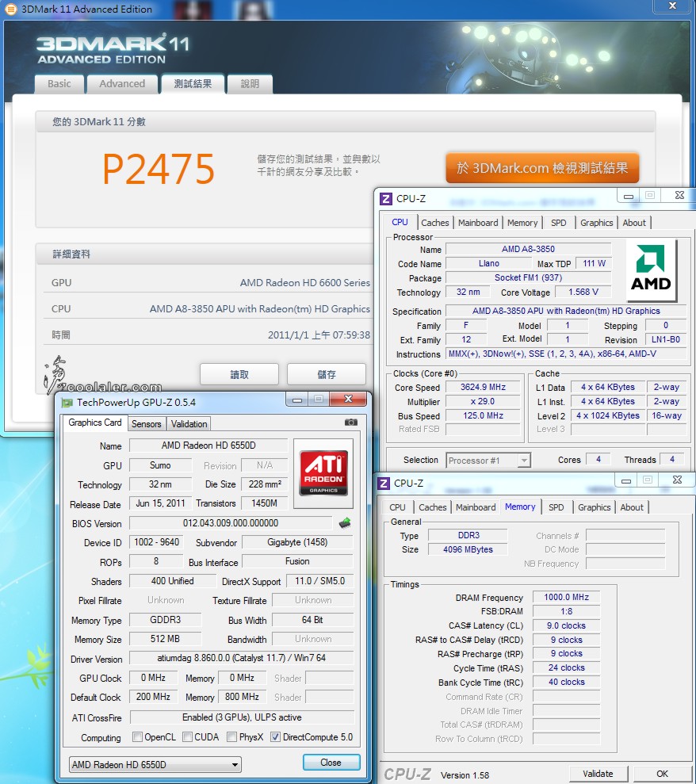Click the Validate button in CPU-Z
Image resolution: width=696 pixels, height=784 pixels.
pyautogui.click(x=598, y=774)
